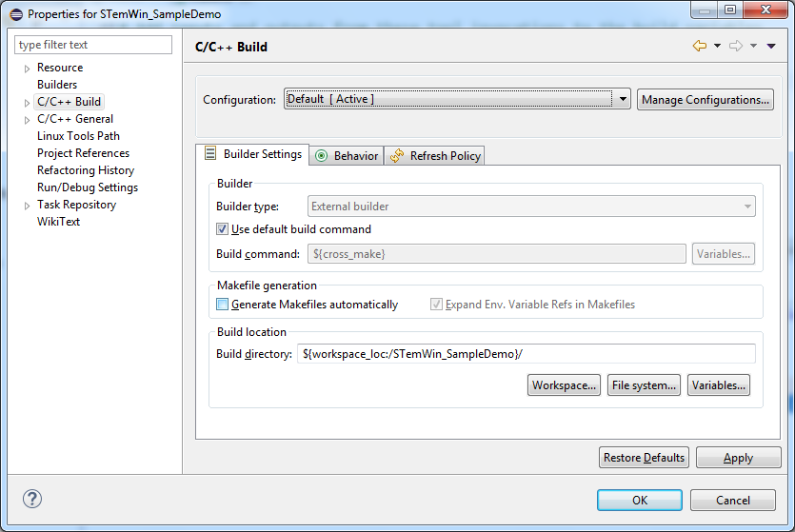This screenshot has width=795, height=532.
Task: Click the Builder Settings list icon
Action: coord(210,153)
